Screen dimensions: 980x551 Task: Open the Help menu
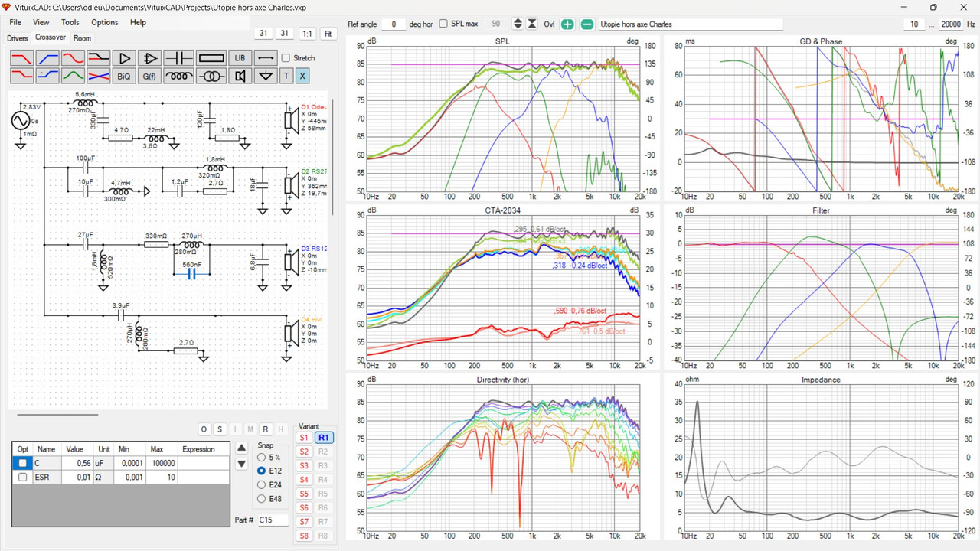(138, 22)
